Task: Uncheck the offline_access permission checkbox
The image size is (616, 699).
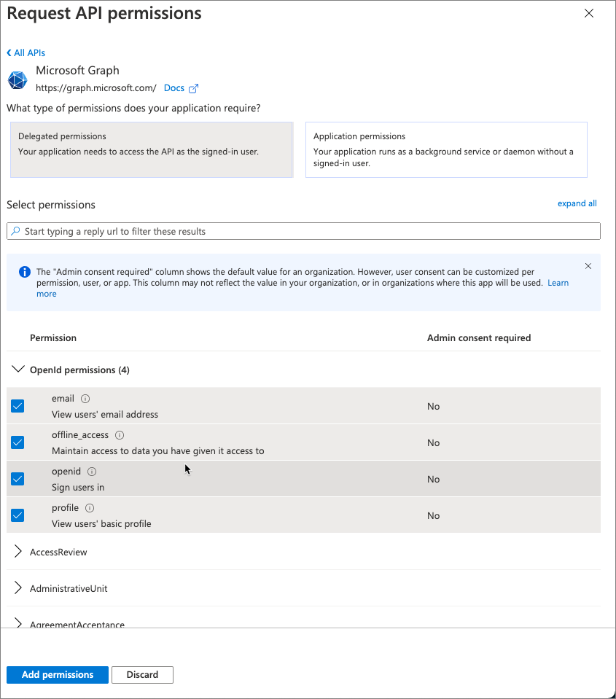Action: [17, 442]
